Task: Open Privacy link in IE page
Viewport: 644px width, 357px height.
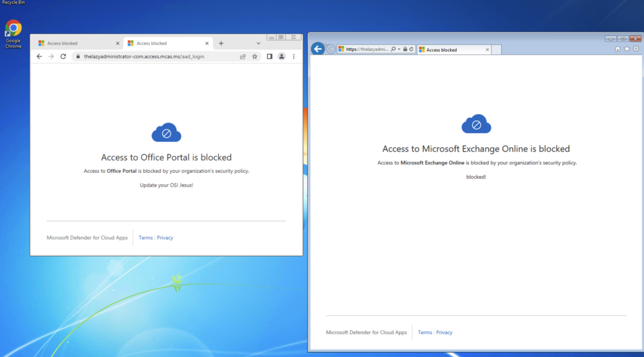Action: 444,332
